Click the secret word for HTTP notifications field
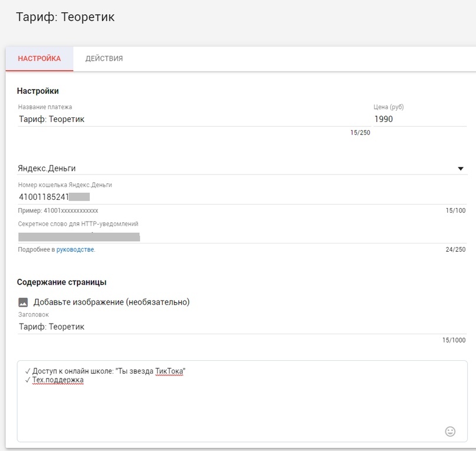 [236, 236]
